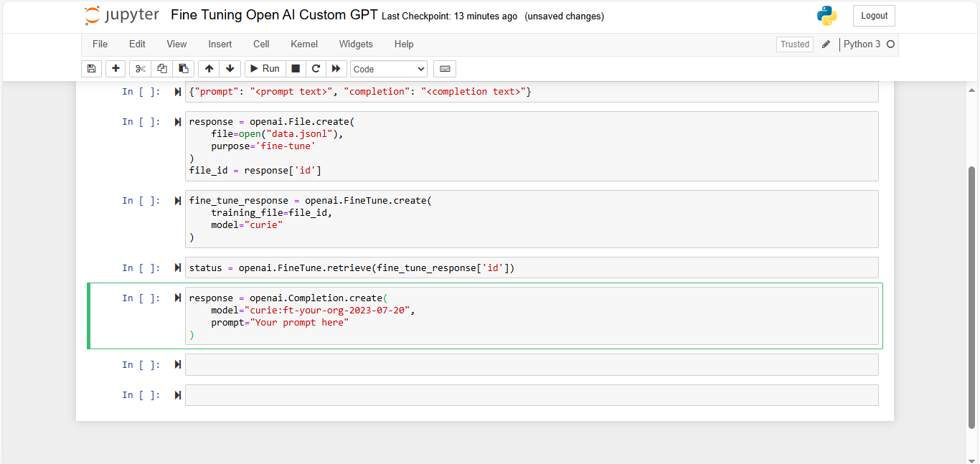980x464 pixels.
Task: Click the empty code cell at the bottom
Action: pos(531,394)
